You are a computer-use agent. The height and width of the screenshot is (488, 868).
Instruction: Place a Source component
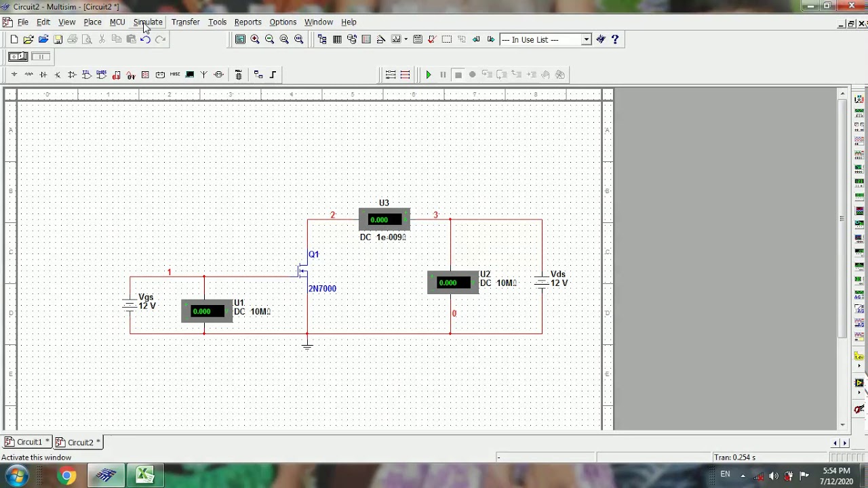coord(14,75)
